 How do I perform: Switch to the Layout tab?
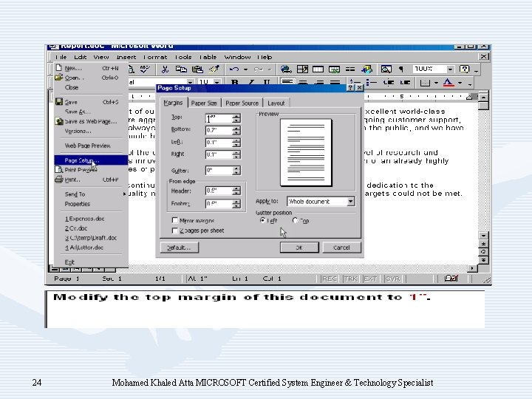point(276,103)
